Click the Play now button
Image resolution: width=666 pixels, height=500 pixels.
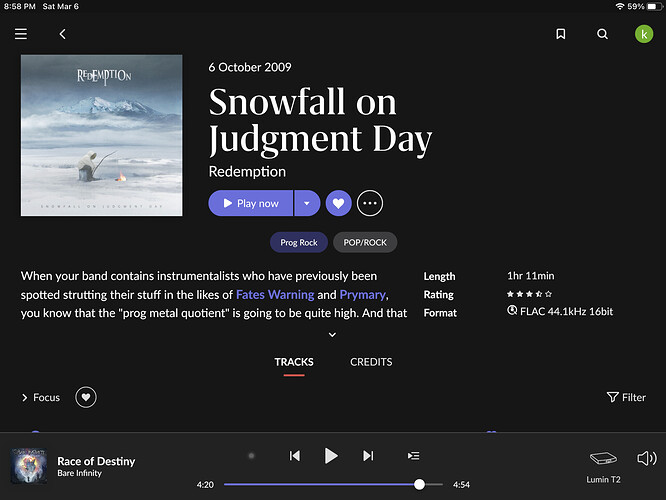point(251,203)
